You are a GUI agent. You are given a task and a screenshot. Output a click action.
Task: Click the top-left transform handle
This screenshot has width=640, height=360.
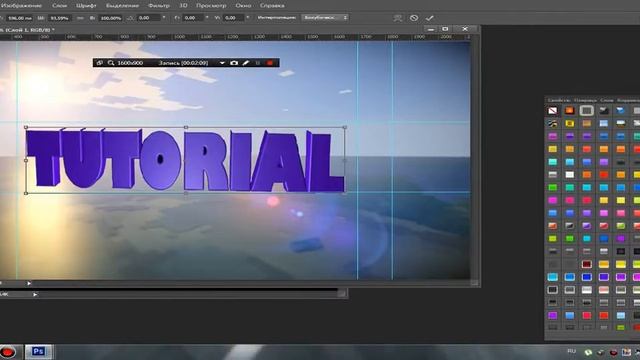(x=26, y=127)
